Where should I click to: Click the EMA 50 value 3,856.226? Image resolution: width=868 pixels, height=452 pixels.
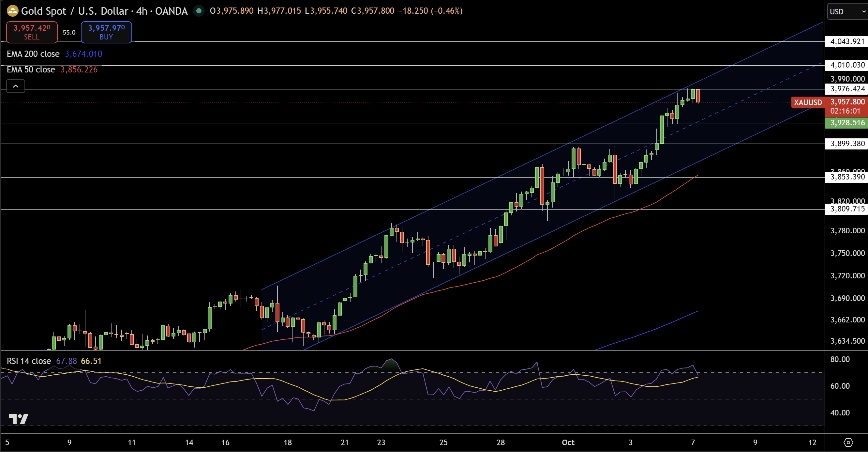[x=79, y=70]
